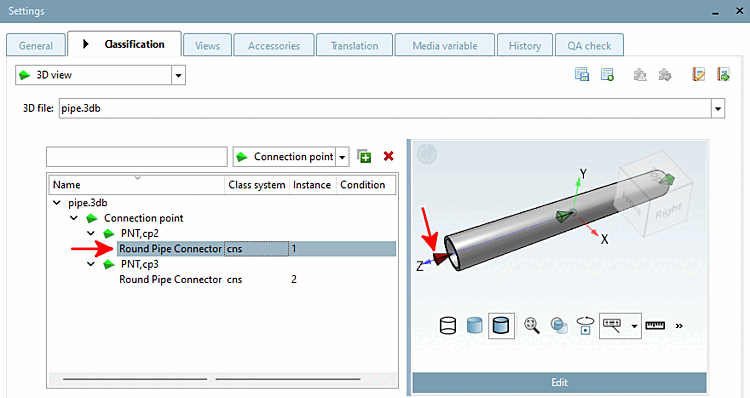Open the measurement tool dropdown arrow
The image size is (750, 398).
[634, 326]
